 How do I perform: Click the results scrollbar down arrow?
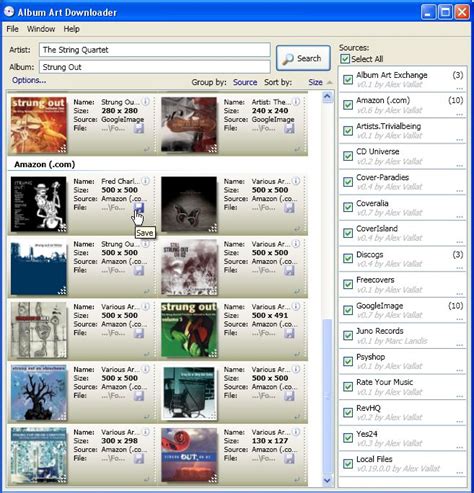[x=327, y=480]
